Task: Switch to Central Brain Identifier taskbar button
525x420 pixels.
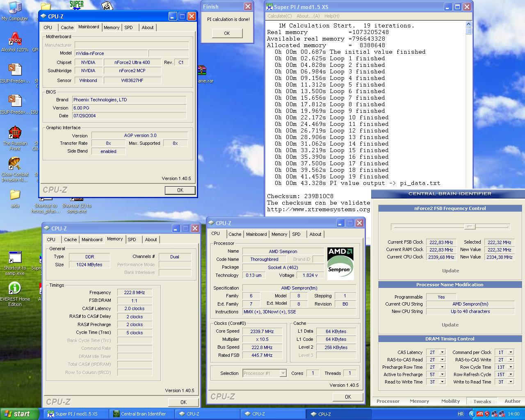Action: (142, 414)
